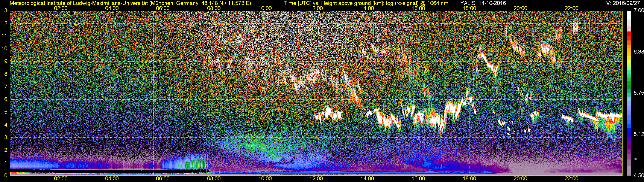Click the height axis label 4
Viewport: 644px width, 182px height.
(6, 125)
